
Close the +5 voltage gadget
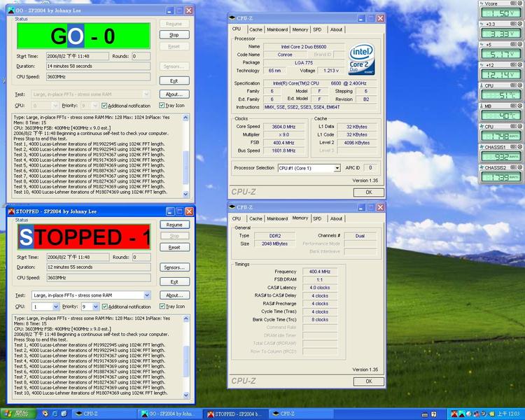(520, 44)
